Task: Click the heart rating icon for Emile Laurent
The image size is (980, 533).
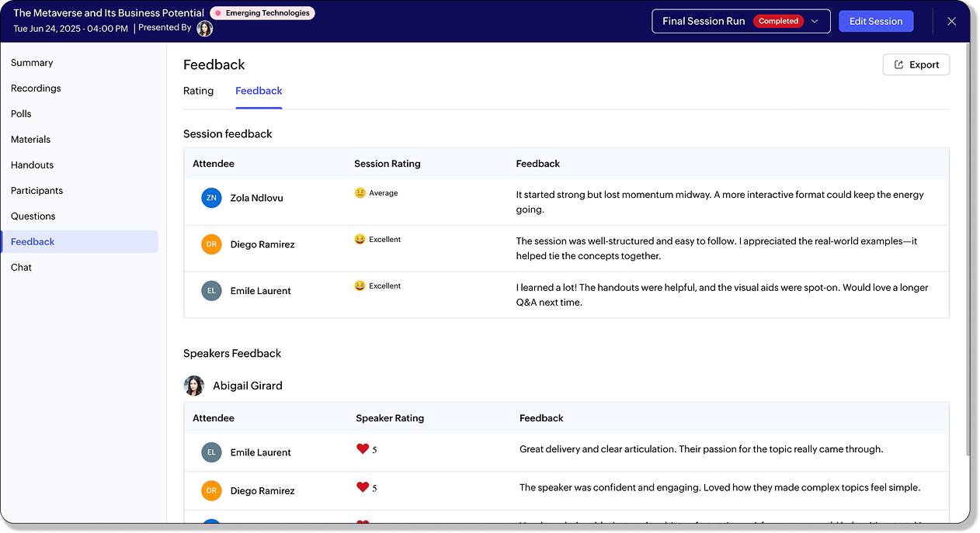Action: click(x=362, y=448)
